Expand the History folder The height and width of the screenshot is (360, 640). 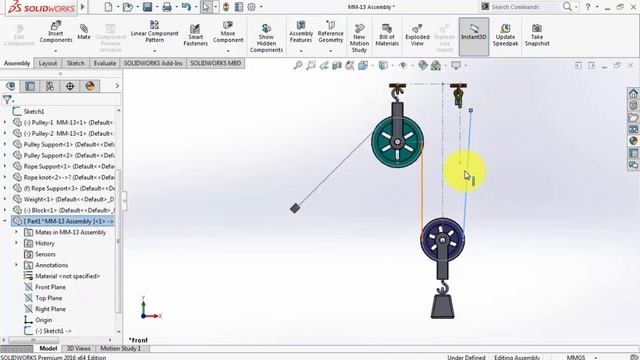(x=16, y=243)
